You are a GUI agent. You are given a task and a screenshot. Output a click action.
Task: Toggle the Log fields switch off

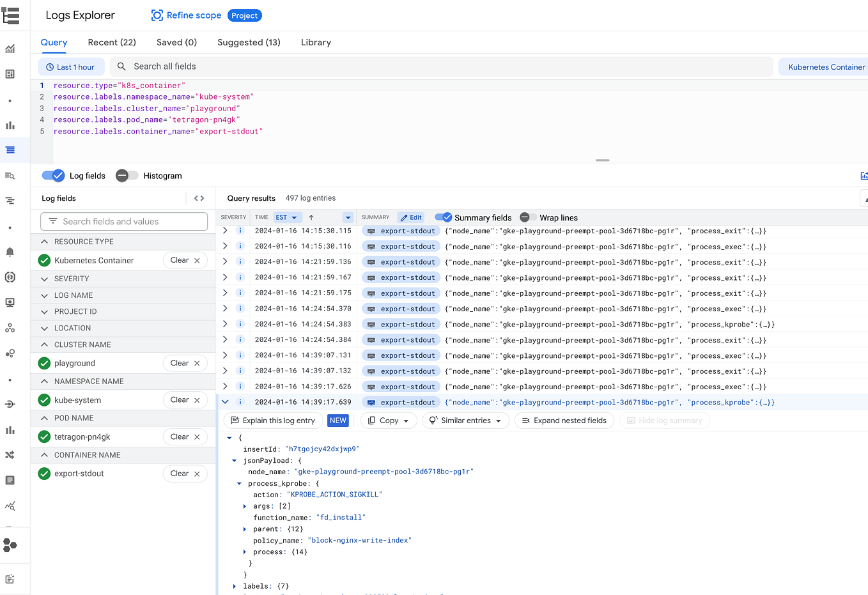pyautogui.click(x=53, y=175)
